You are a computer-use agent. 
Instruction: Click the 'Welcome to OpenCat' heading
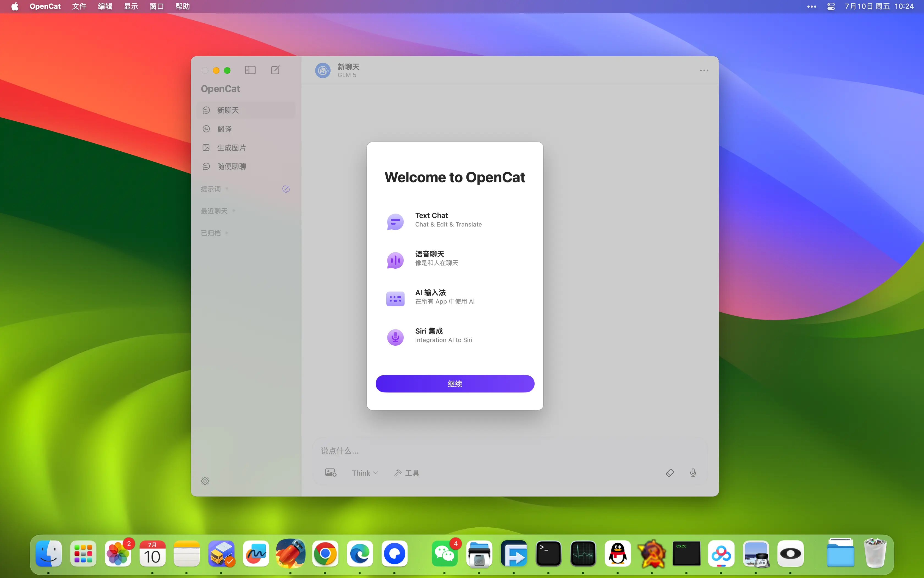coord(455,177)
